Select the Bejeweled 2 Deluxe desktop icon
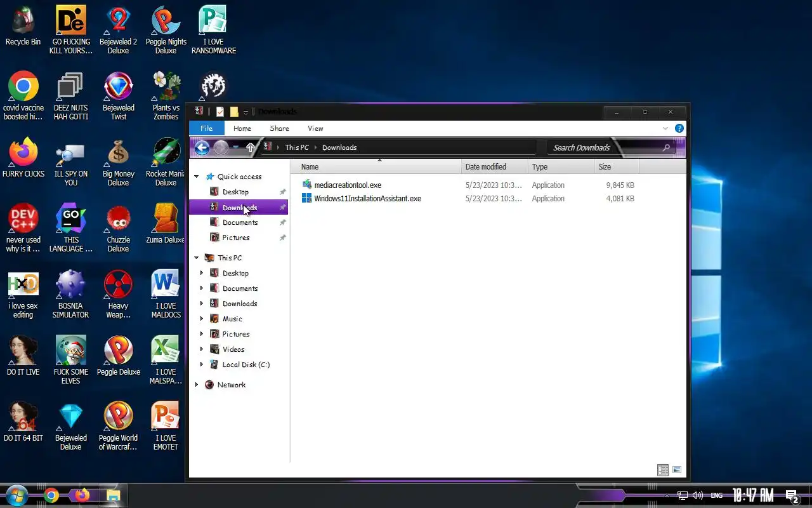The height and width of the screenshot is (508, 812). (118, 30)
